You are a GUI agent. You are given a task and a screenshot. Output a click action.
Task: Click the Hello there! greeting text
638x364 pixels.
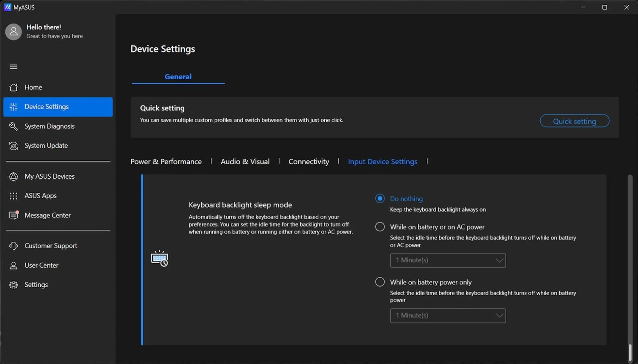tap(44, 27)
